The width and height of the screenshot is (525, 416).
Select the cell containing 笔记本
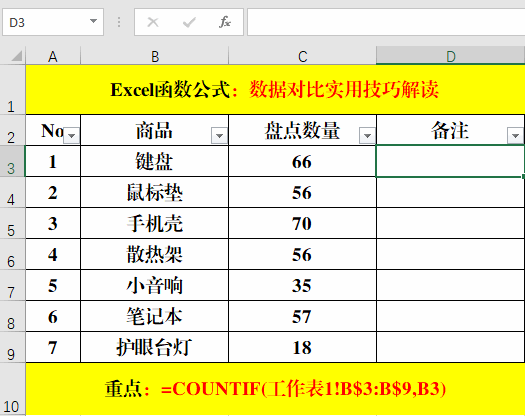[155, 316]
